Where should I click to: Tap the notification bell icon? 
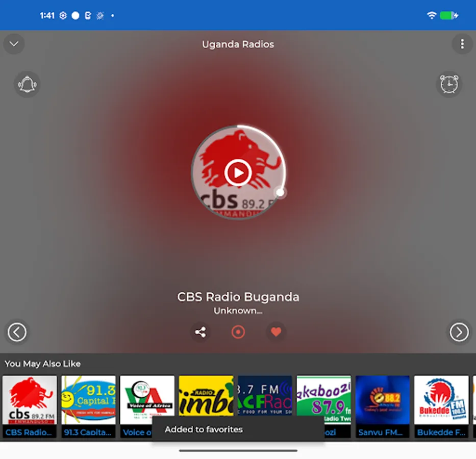point(27,84)
